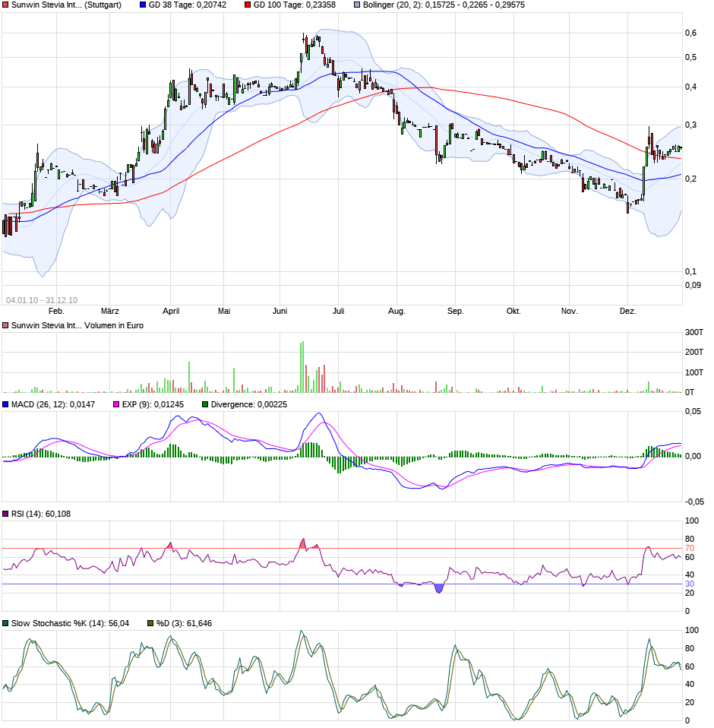Click 'Sunwin Stevia Int... (Stuttgart)' title text
Image resolution: width=714 pixels, height=728 pixels.
click(x=66, y=5)
